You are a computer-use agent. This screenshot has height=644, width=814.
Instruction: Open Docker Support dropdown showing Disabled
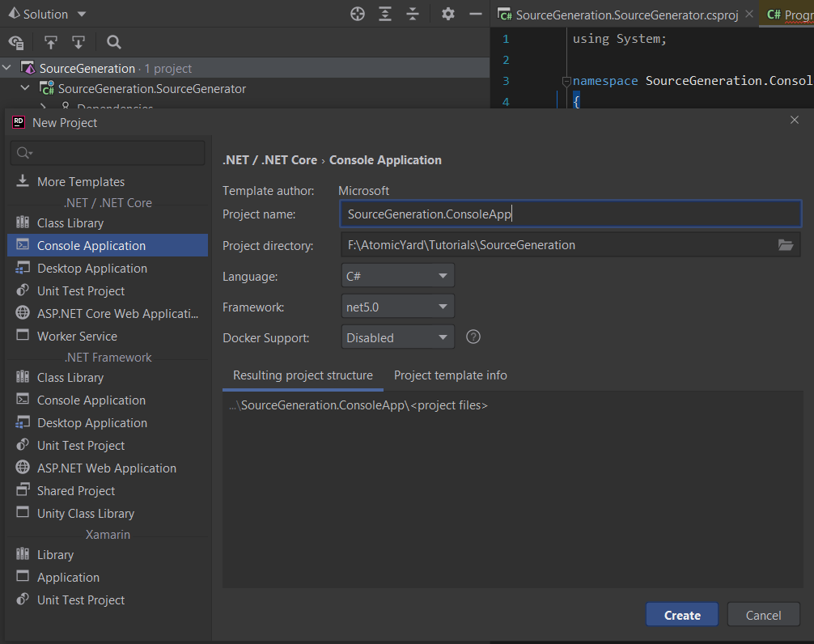[x=397, y=337]
